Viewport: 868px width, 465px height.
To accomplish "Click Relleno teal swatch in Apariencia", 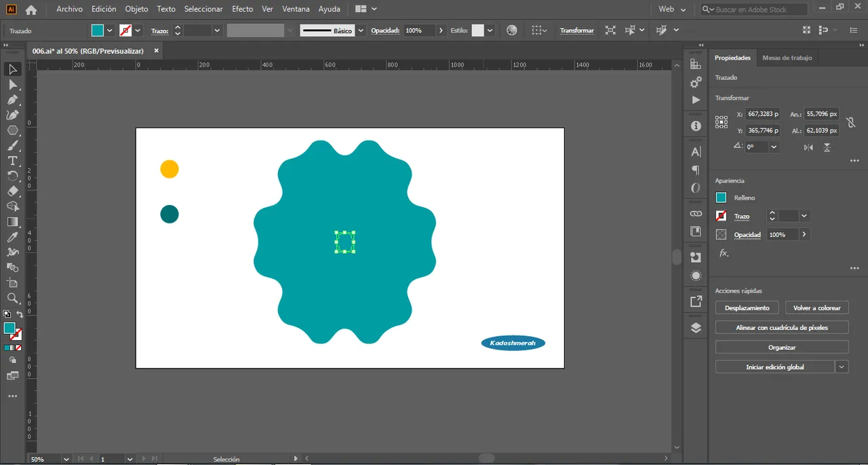I will coord(721,198).
